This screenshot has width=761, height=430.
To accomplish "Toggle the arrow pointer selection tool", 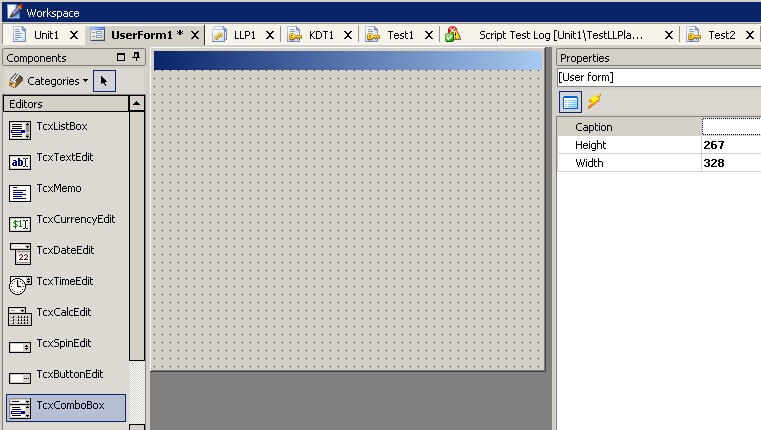I will tap(108, 80).
